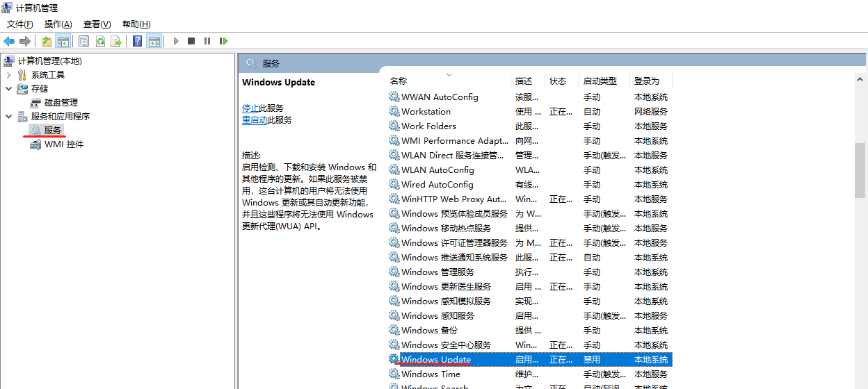Click the gear icon beside WLAN AutoConfig
The height and width of the screenshot is (389, 868).
point(394,169)
